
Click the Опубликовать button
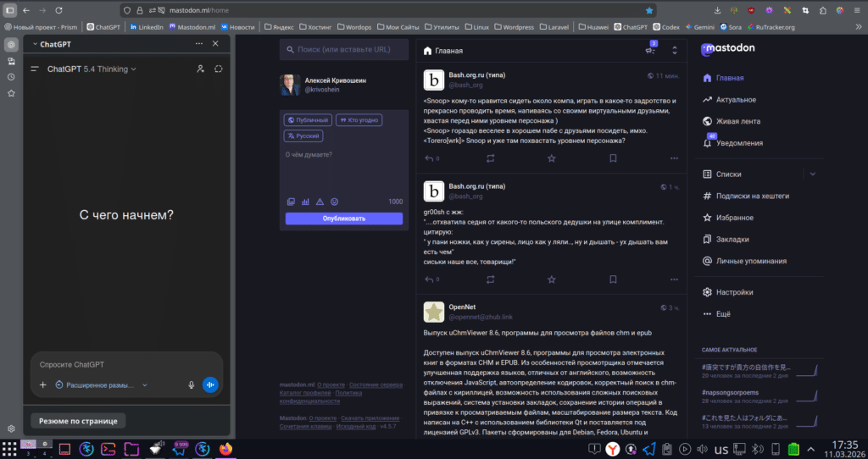[x=344, y=218]
